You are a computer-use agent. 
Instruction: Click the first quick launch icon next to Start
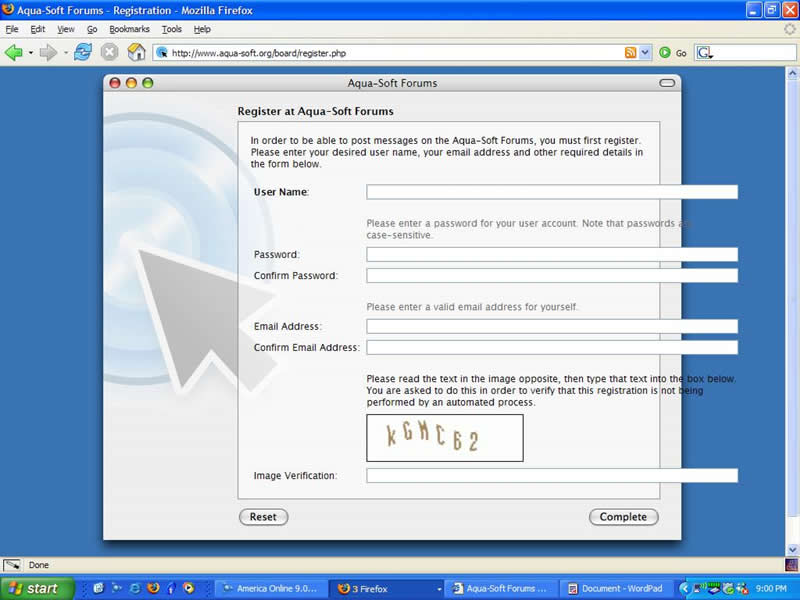click(x=98, y=588)
